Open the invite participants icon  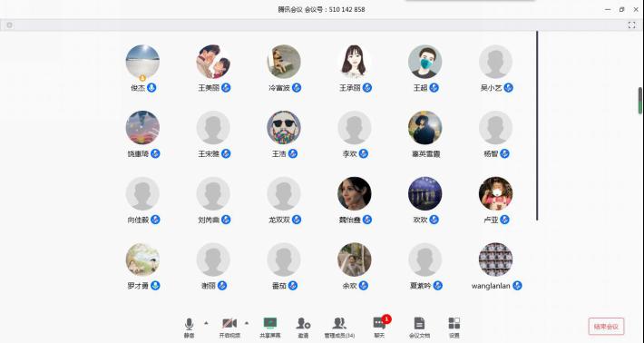(x=303, y=328)
